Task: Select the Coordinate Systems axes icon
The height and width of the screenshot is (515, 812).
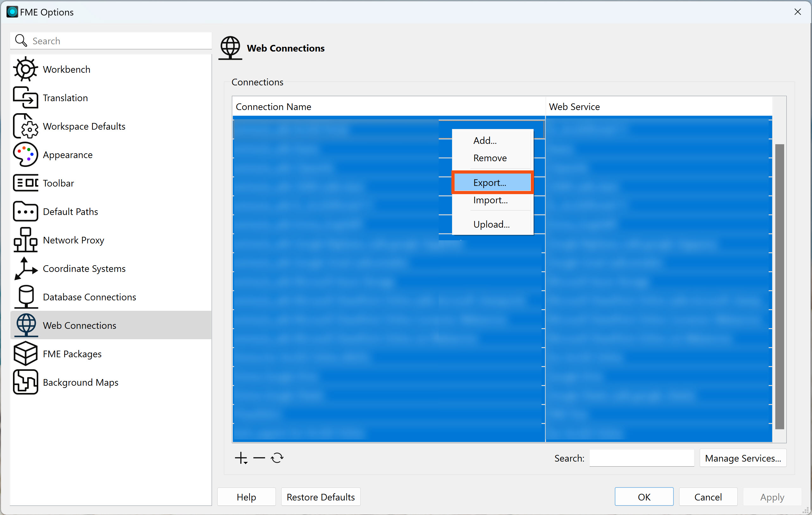Action: 25,268
